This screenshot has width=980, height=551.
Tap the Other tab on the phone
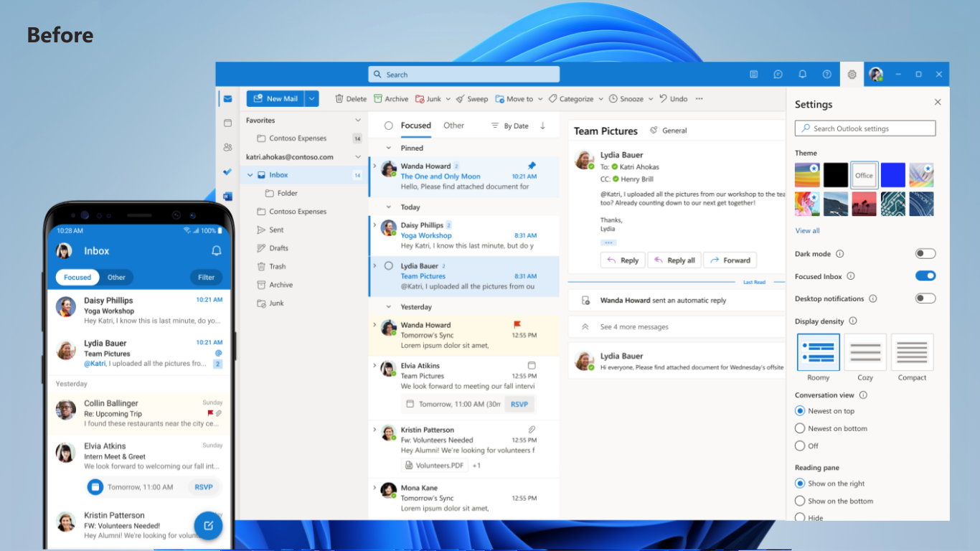click(116, 278)
